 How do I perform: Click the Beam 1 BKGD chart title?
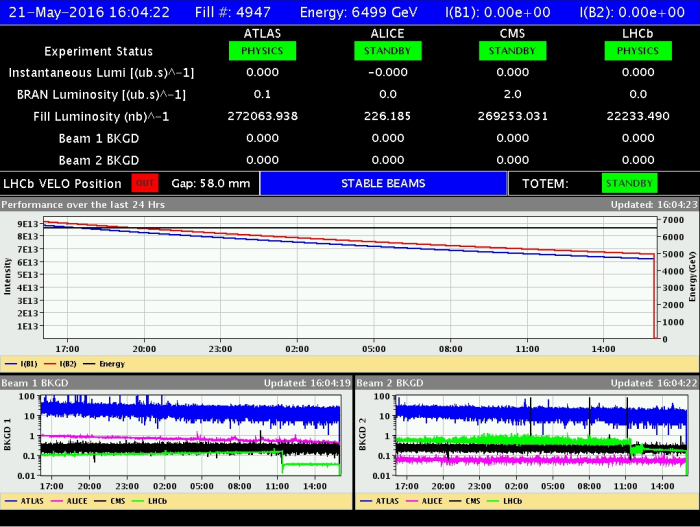pyautogui.click(x=35, y=383)
